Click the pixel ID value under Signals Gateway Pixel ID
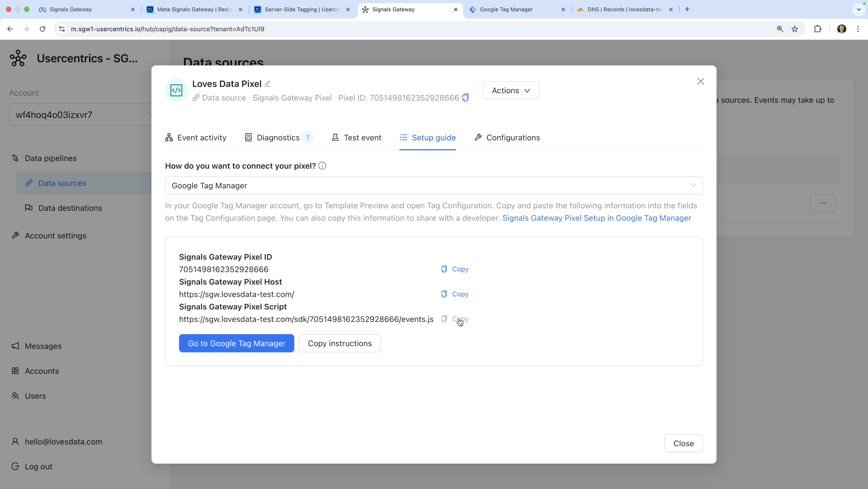Image resolution: width=868 pixels, height=489 pixels. click(x=224, y=269)
